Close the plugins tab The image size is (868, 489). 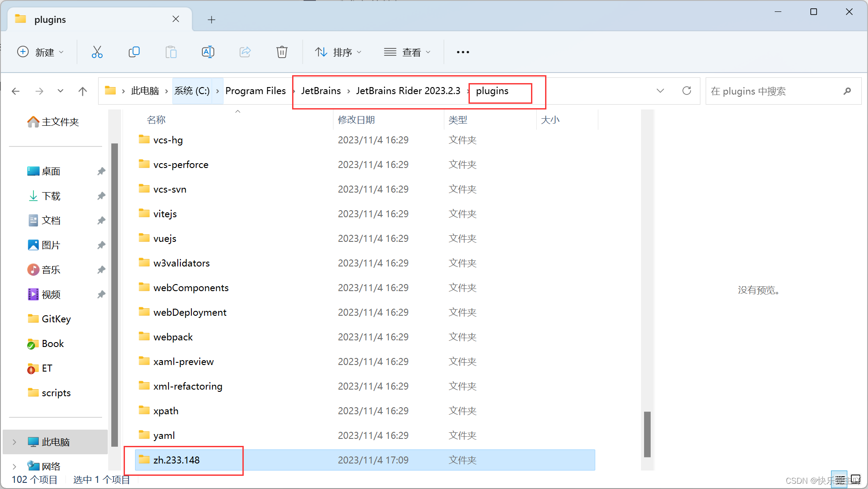tap(176, 19)
